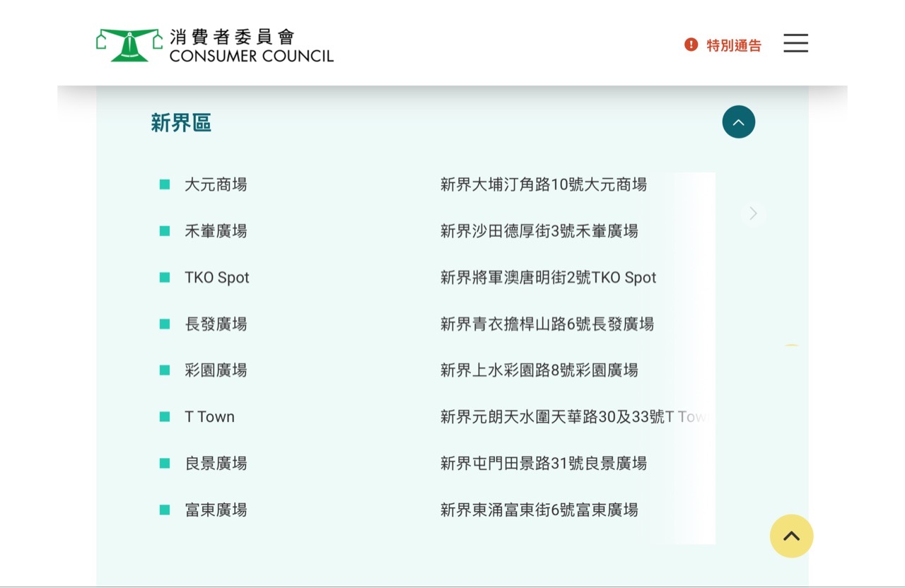Click address 新界將軍澳唐明街2號TKO Spot
Screen dimensions: 905x588
point(549,278)
